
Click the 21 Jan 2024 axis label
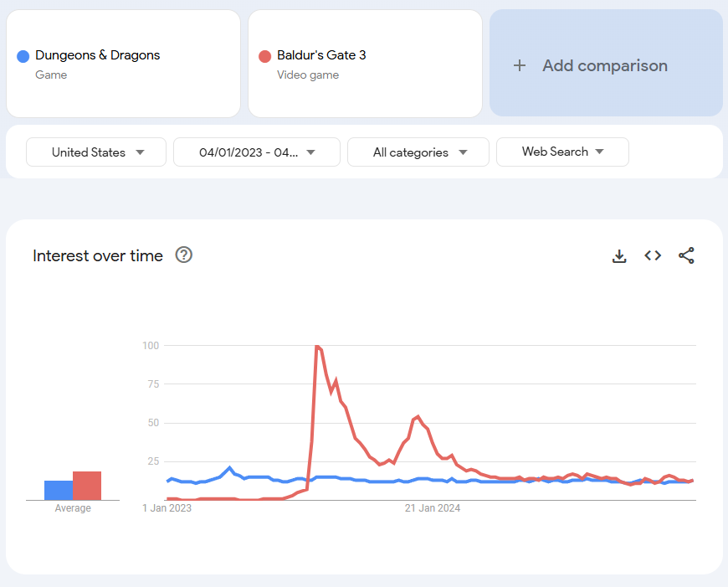point(433,508)
